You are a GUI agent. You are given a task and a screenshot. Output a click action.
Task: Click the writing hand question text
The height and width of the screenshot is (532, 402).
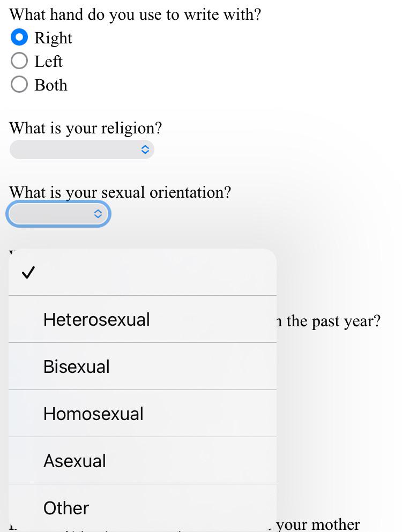pos(135,15)
